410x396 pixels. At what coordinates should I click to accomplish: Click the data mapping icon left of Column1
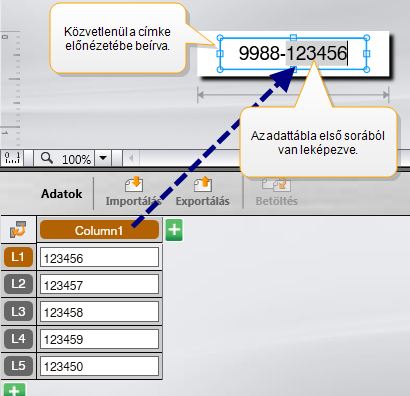click(18, 230)
